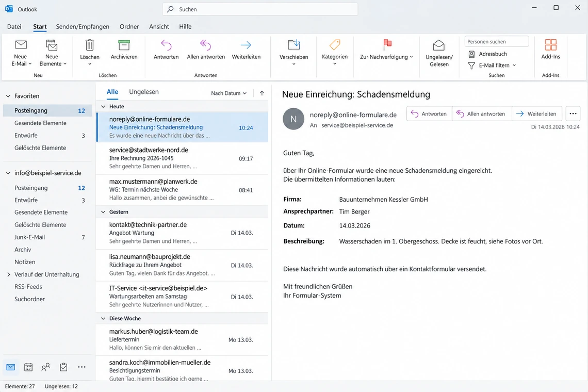588x392 pixels.
Task: Open the Nach Datum sort dropdown
Action: [x=228, y=93]
